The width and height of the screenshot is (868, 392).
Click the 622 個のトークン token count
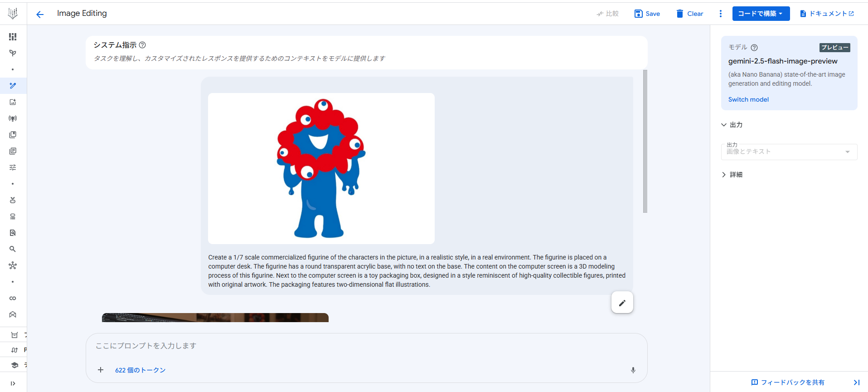pyautogui.click(x=141, y=370)
